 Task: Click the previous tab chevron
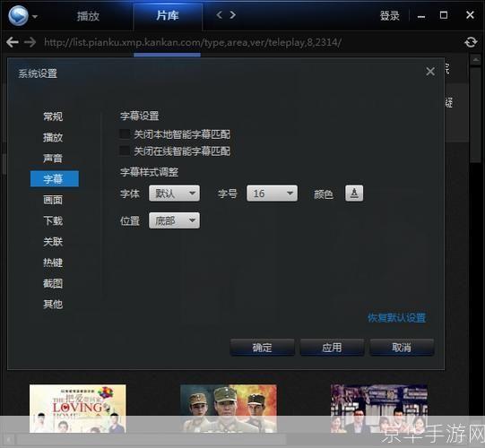click(219, 15)
